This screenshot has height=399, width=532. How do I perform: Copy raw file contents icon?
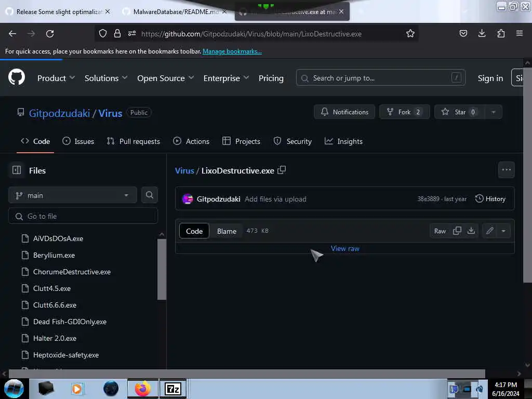[457, 231]
